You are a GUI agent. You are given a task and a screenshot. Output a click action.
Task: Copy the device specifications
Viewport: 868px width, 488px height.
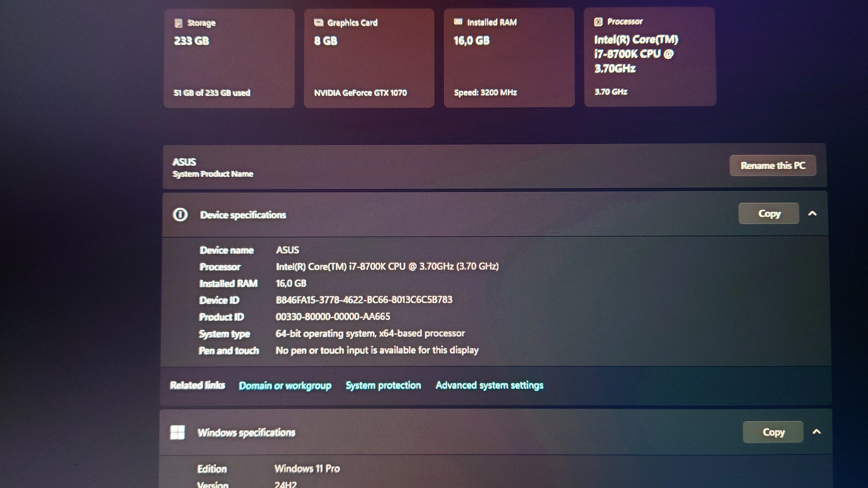[769, 214]
